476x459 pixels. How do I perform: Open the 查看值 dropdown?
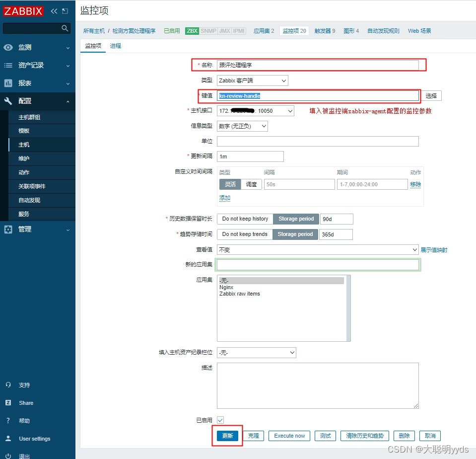318,250
